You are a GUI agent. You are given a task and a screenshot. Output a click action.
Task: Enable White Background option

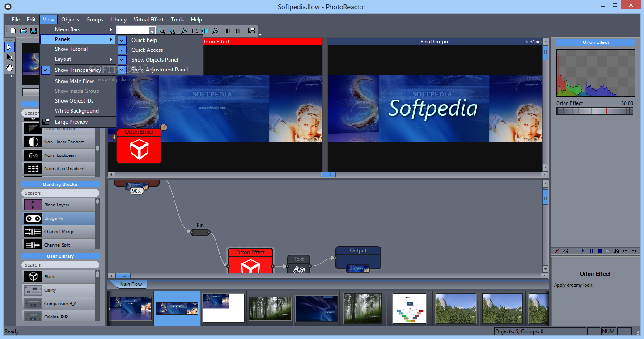(x=78, y=111)
